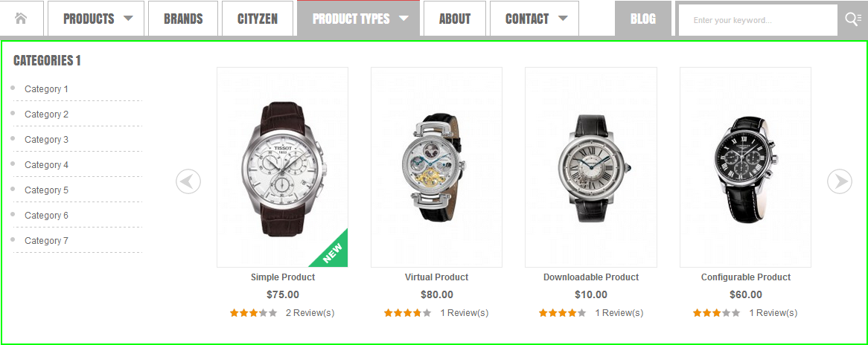Open the About menu item
The image size is (868, 345).
455,19
